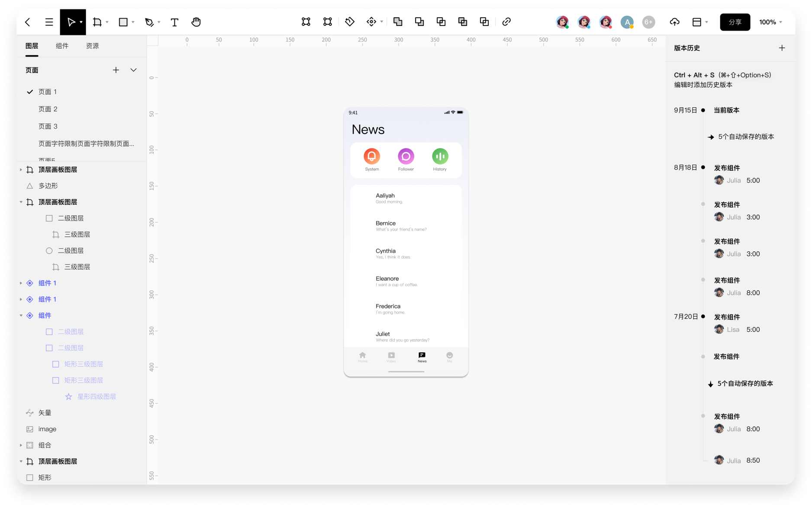Select the History green icon in the News mockup
The height and width of the screenshot is (509, 812).
(440, 157)
